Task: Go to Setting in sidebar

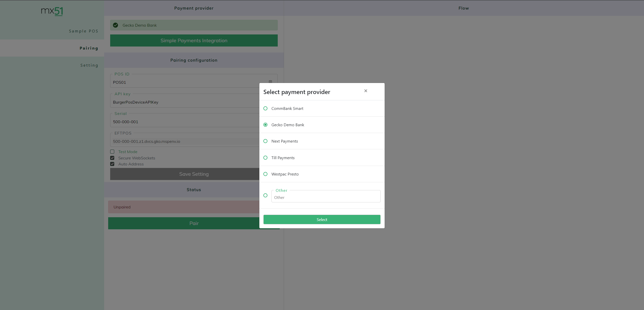Action: coord(89,65)
